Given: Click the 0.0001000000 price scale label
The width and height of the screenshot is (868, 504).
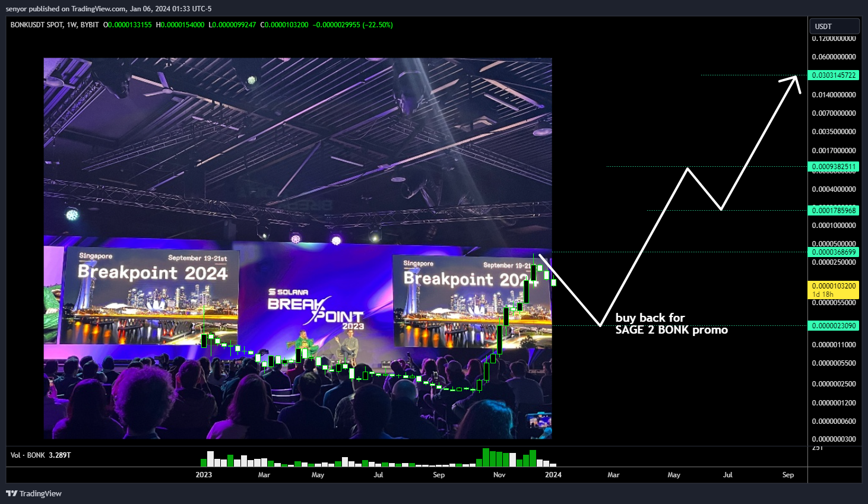Looking at the screenshot, I should pos(834,226).
